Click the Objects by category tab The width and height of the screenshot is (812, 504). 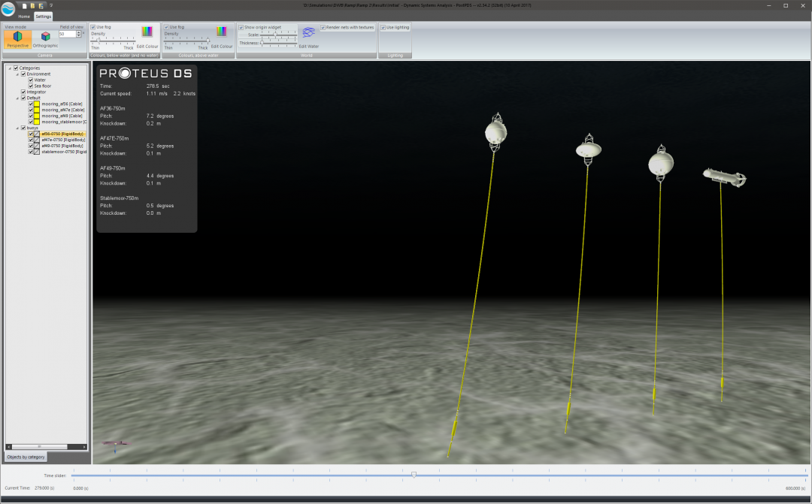25,457
